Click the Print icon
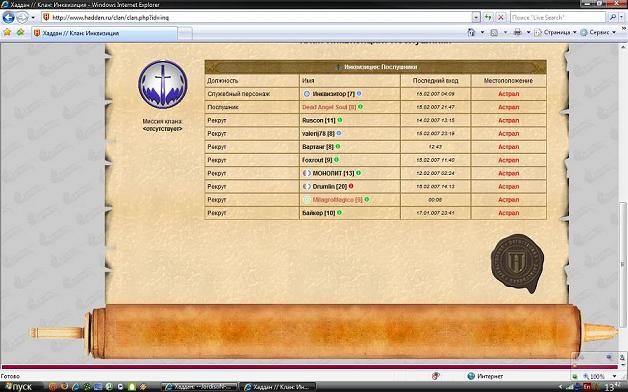Image resolution: width=628 pixels, height=392 pixels. tap(517, 32)
